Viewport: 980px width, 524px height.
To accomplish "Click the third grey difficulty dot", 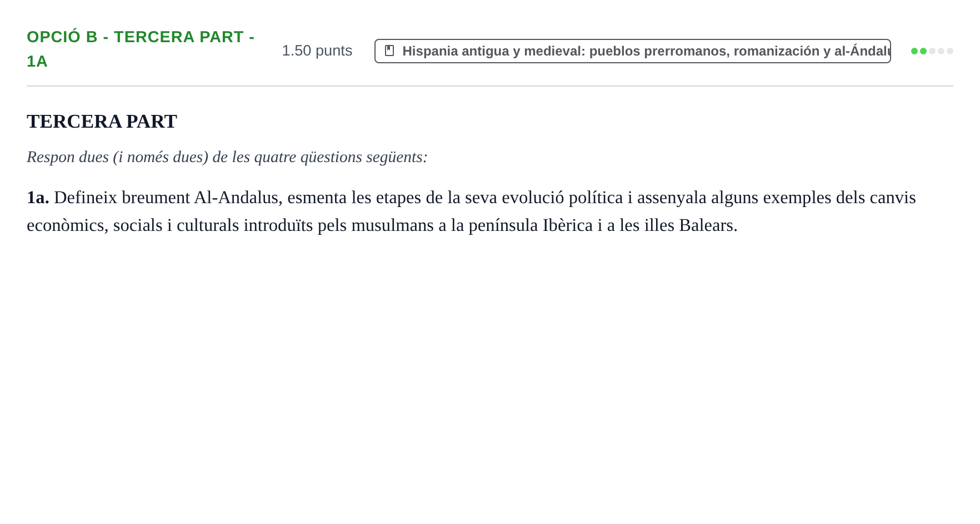I will 932,51.
